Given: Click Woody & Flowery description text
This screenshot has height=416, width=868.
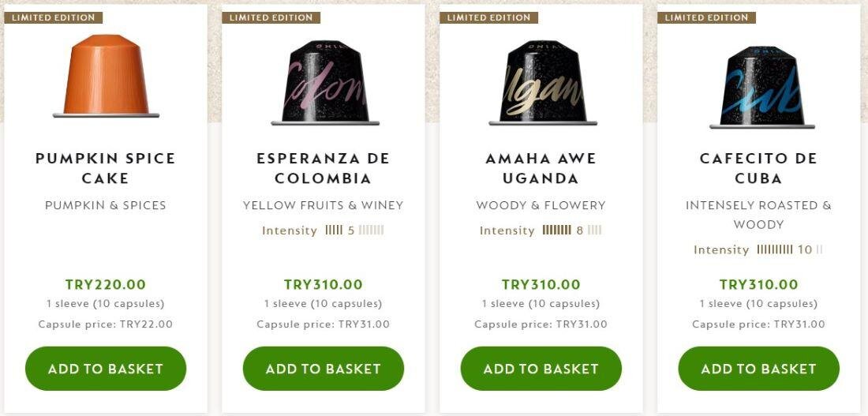Looking at the screenshot, I should click(541, 205).
